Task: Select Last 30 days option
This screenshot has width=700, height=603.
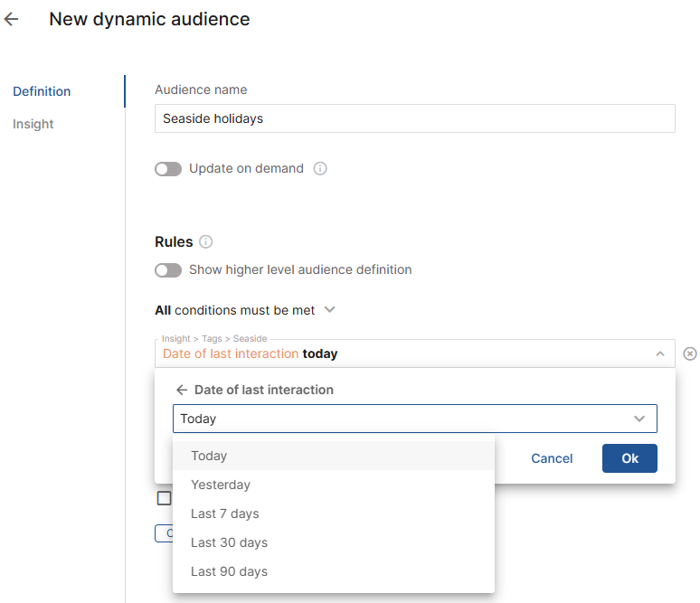Action: click(x=334, y=542)
